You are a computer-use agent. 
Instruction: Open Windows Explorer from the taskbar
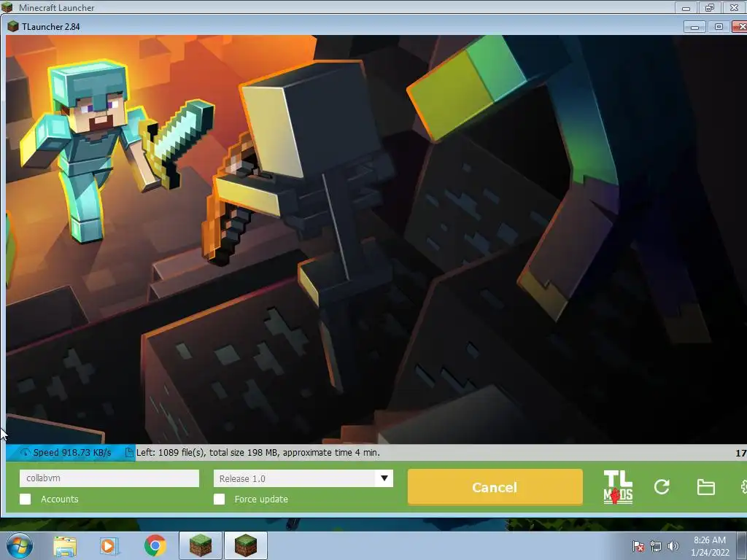[65, 545]
